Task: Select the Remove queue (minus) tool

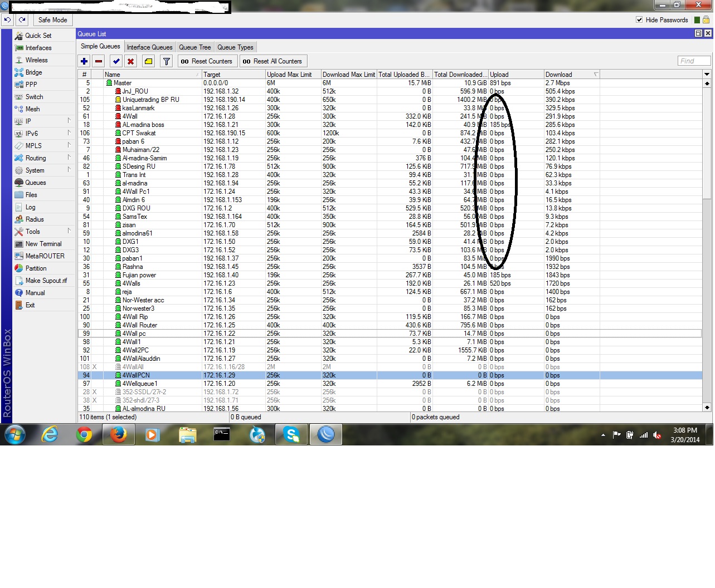Action: tap(99, 61)
